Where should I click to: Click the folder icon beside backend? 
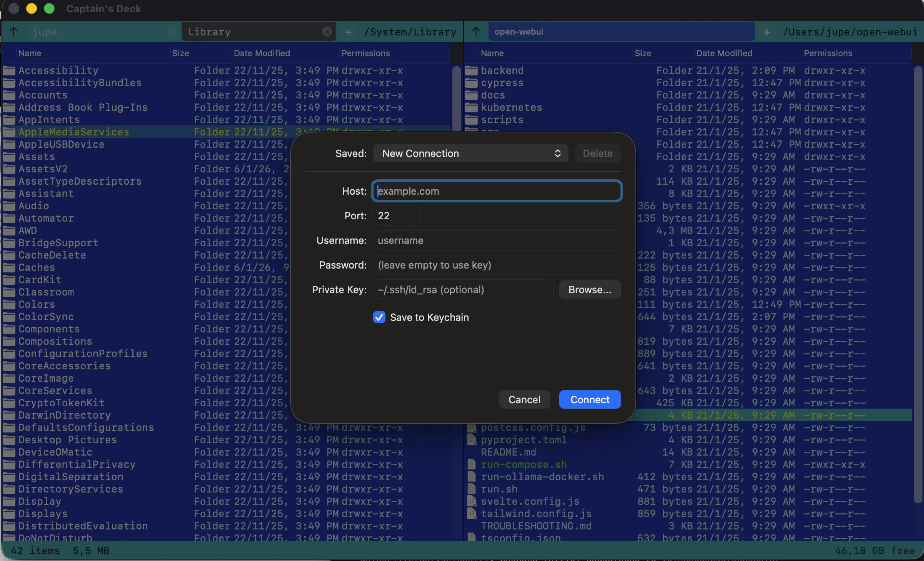[x=471, y=70]
